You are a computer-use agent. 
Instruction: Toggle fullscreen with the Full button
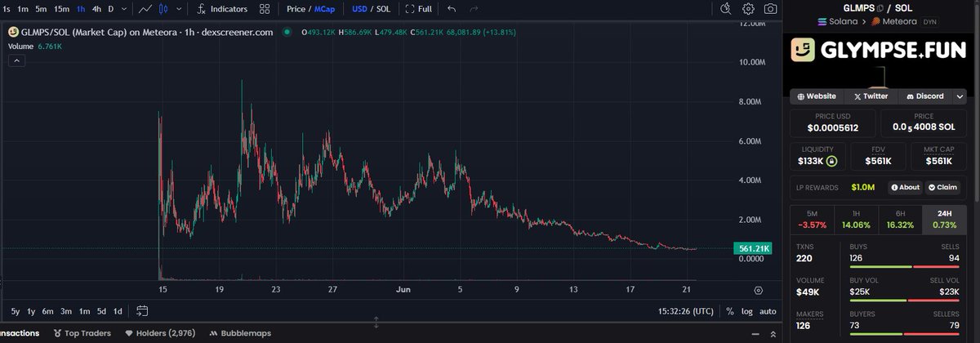[x=419, y=9]
